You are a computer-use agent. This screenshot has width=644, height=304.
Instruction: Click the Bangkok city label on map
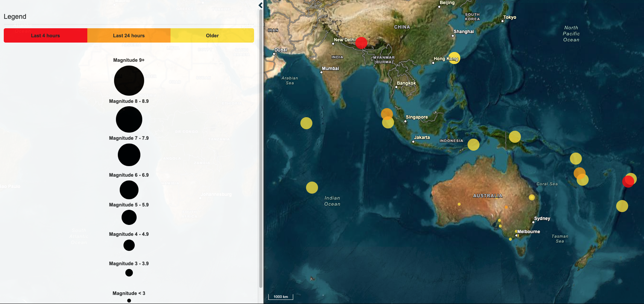click(x=406, y=83)
